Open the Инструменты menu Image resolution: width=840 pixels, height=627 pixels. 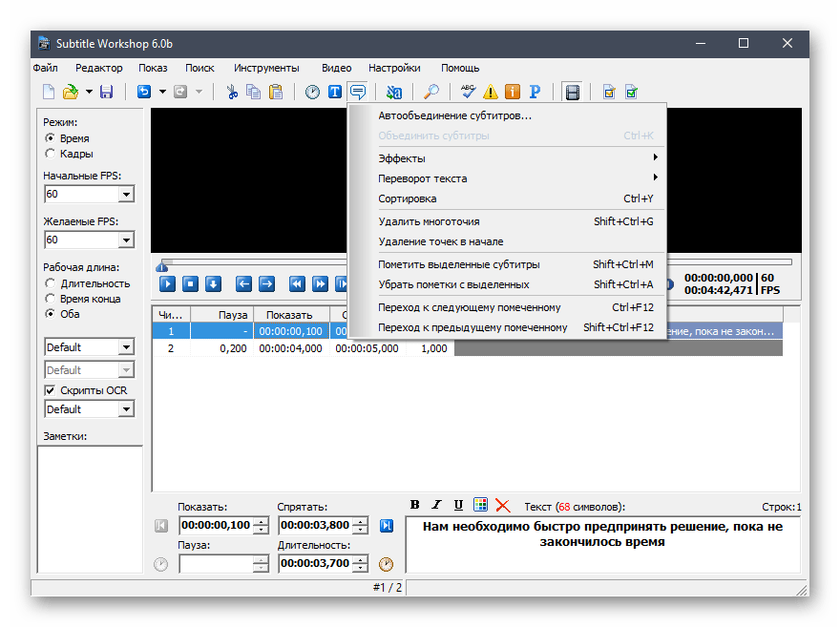click(266, 68)
